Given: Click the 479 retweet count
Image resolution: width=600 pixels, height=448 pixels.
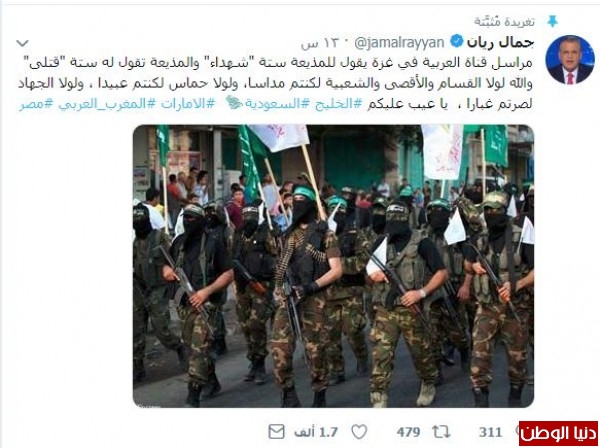Looking at the screenshot, I should [x=408, y=432].
